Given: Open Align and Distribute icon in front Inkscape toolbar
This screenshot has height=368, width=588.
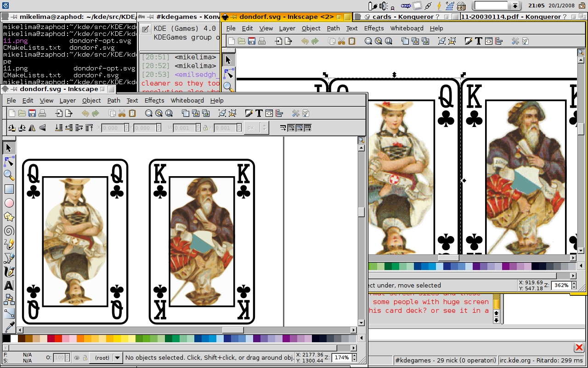Looking at the screenshot, I should tap(279, 113).
